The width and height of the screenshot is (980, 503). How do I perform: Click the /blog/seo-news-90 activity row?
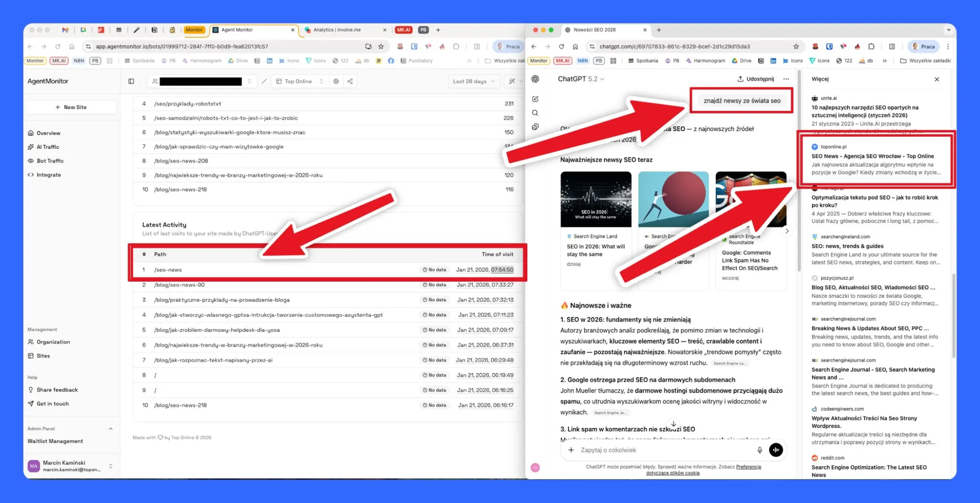(x=328, y=285)
